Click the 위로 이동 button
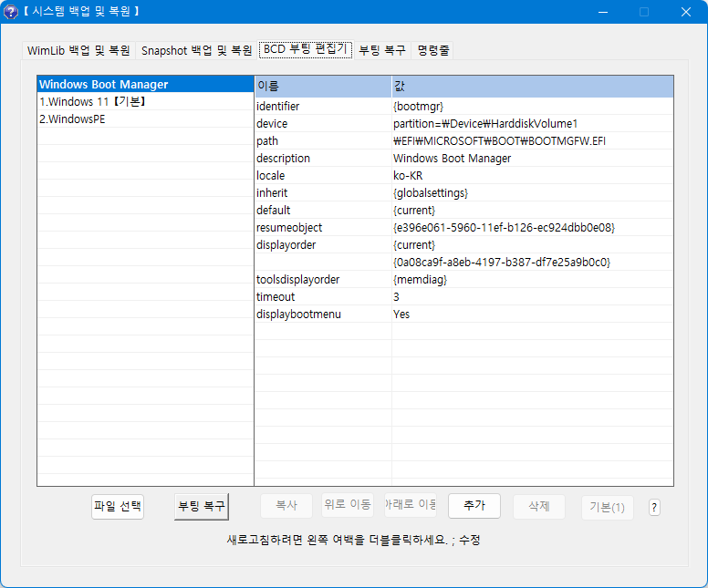 click(x=348, y=504)
